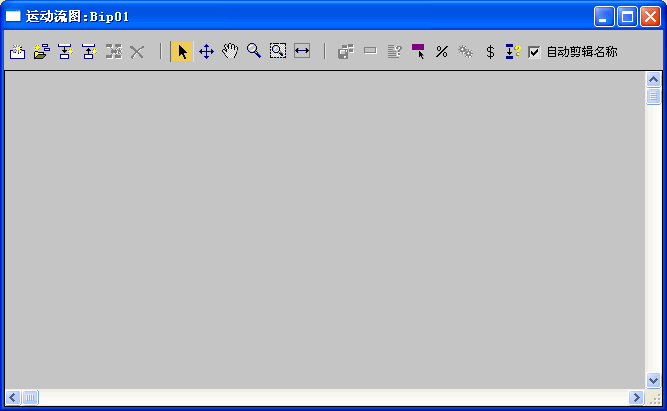Click the greyed gears Optimize Transitions icon

[465, 51]
